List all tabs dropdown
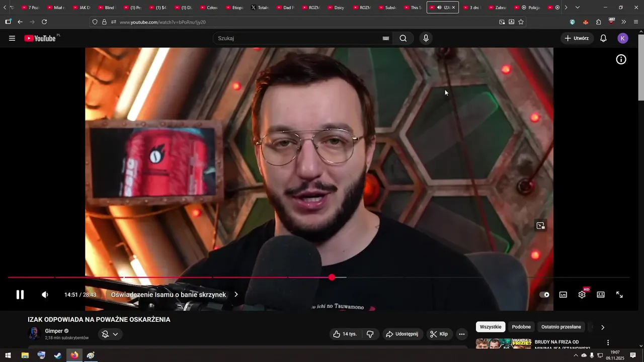 tap(577, 8)
